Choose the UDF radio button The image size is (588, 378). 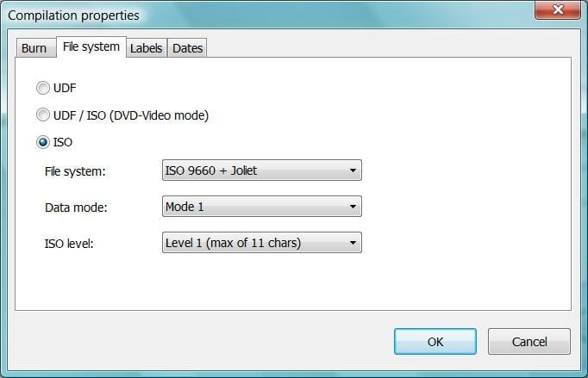pyautogui.click(x=43, y=88)
